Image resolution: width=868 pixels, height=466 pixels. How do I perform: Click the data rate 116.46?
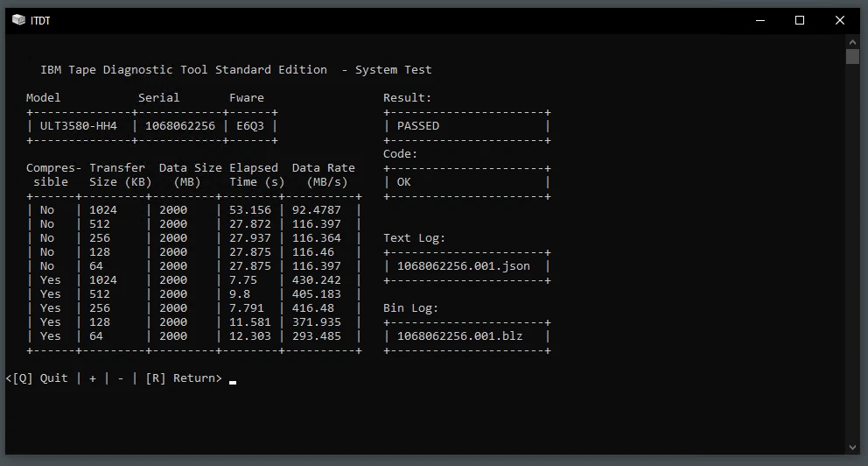[x=312, y=251]
